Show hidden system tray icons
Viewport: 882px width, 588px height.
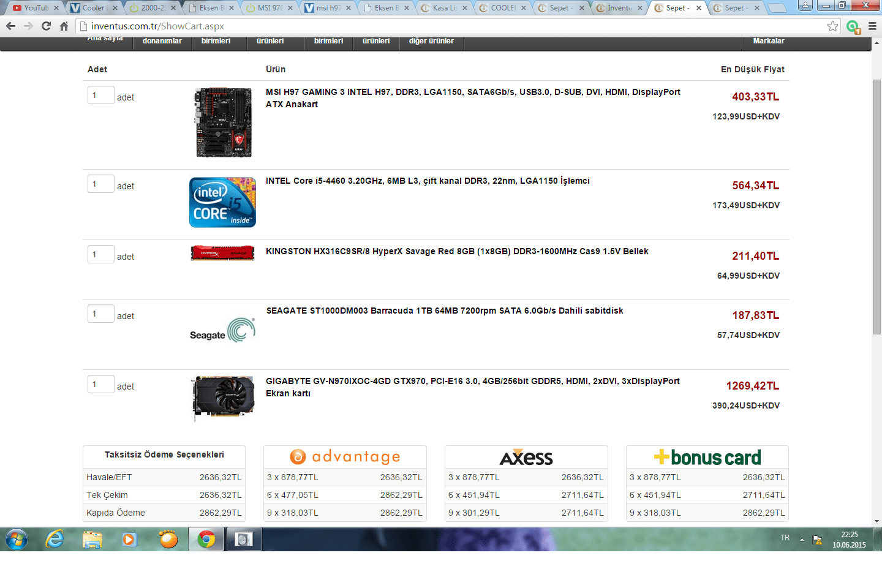coord(802,540)
